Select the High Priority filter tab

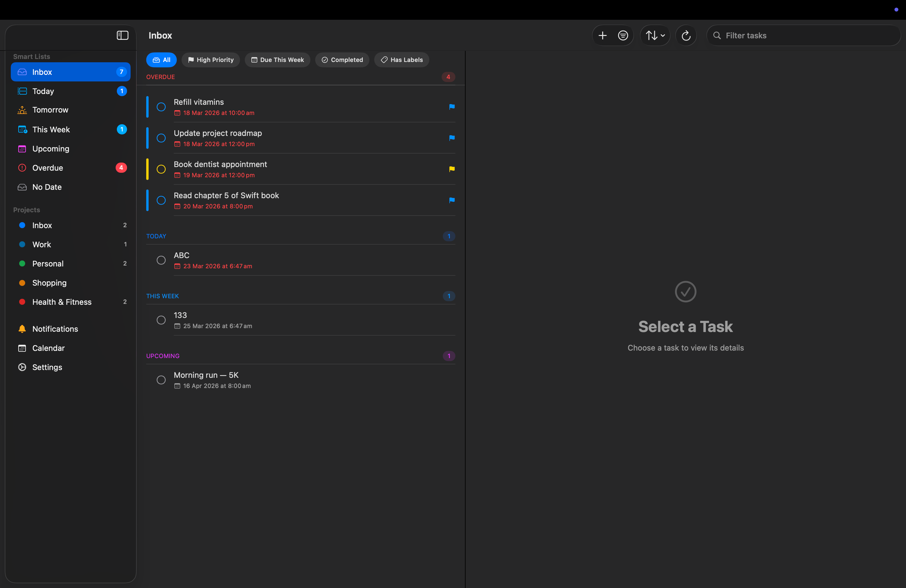pyautogui.click(x=211, y=60)
